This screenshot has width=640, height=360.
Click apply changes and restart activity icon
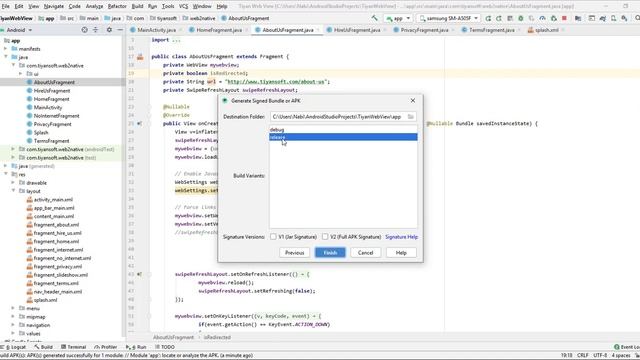click(x=499, y=18)
